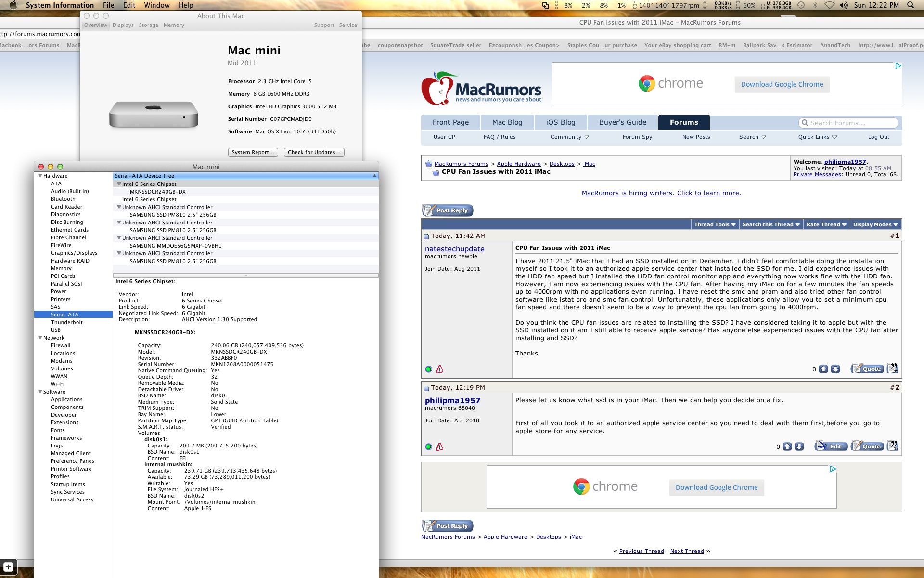
Task: Open the Quick Links dropdown
Action: 818,137
